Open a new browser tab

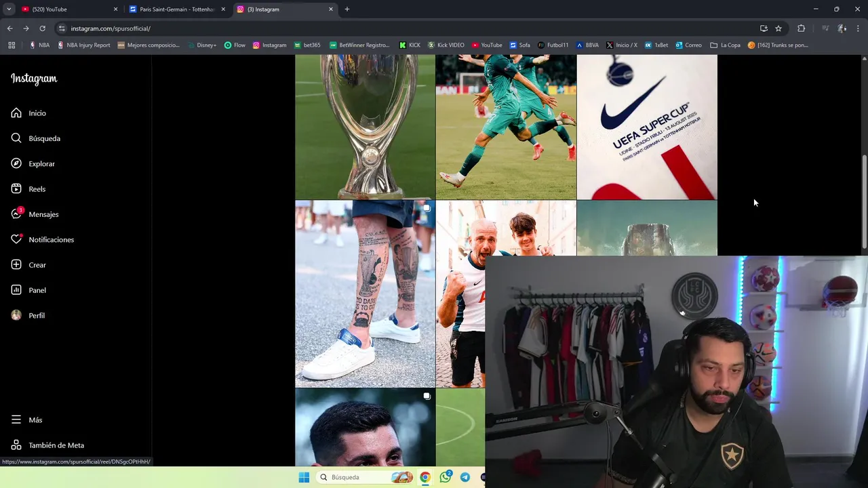pos(347,9)
